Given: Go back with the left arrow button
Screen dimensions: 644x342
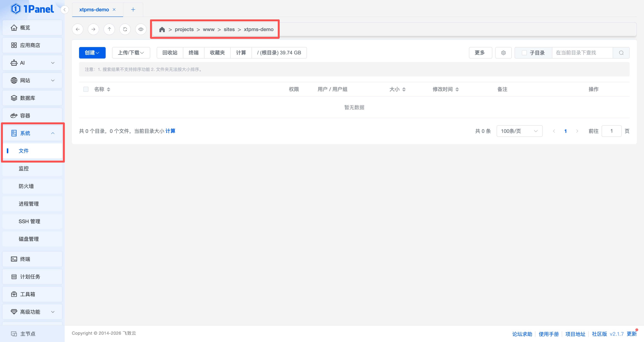Looking at the screenshot, I should [x=78, y=29].
